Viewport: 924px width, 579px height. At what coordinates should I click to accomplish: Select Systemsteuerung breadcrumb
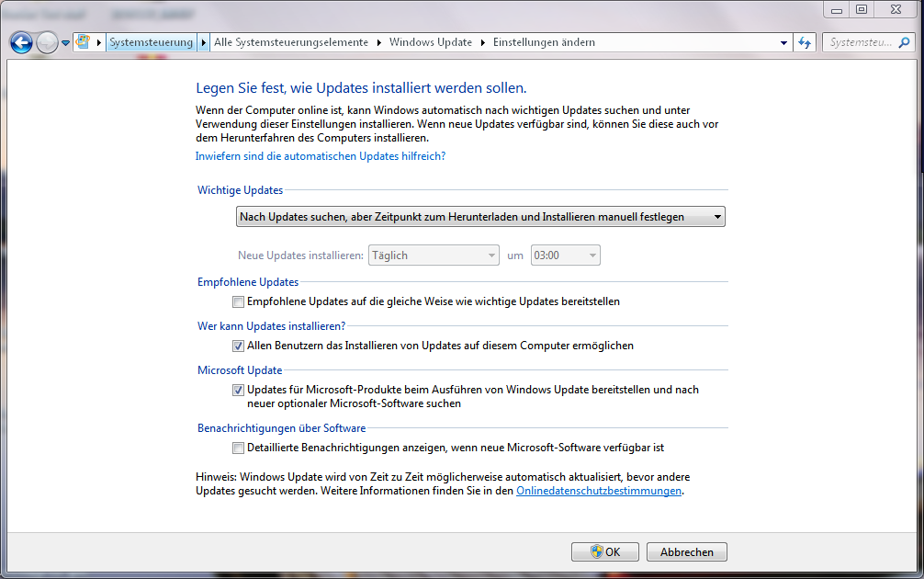tap(151, 42)
